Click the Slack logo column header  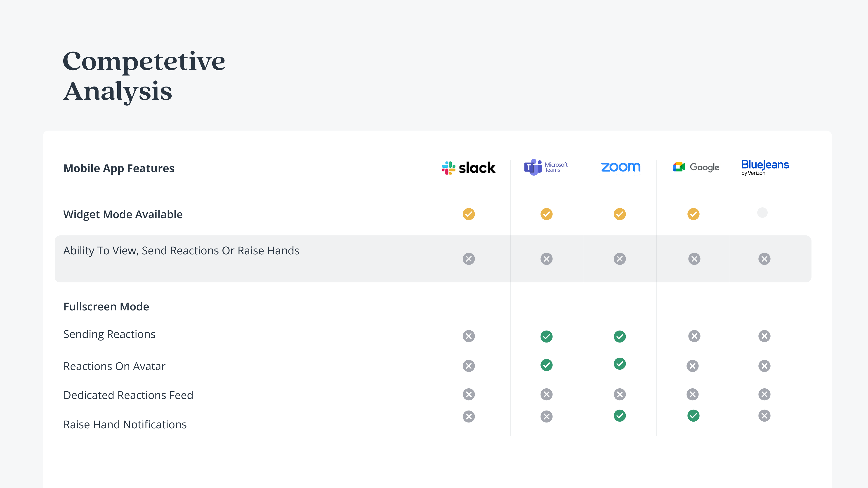pos(468,168)
